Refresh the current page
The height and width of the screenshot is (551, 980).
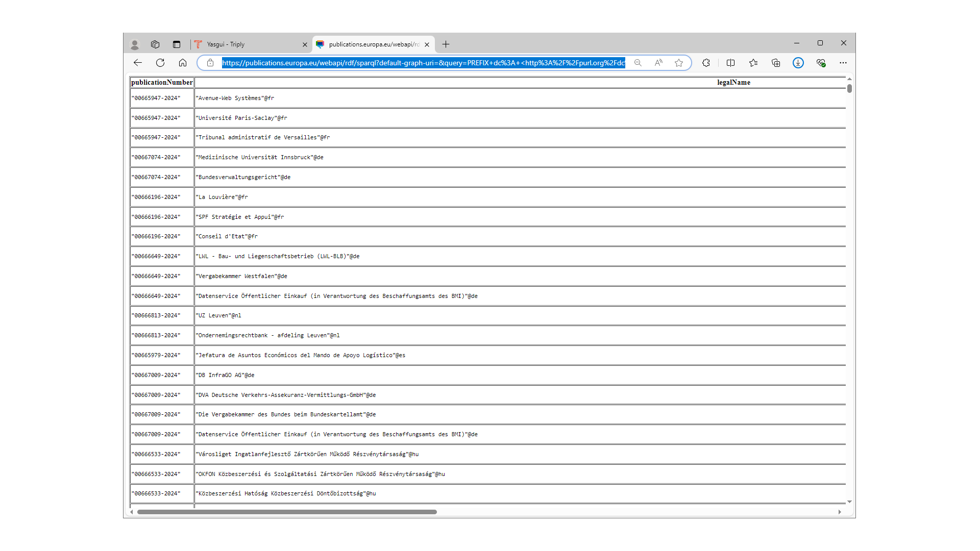(160, 63)
